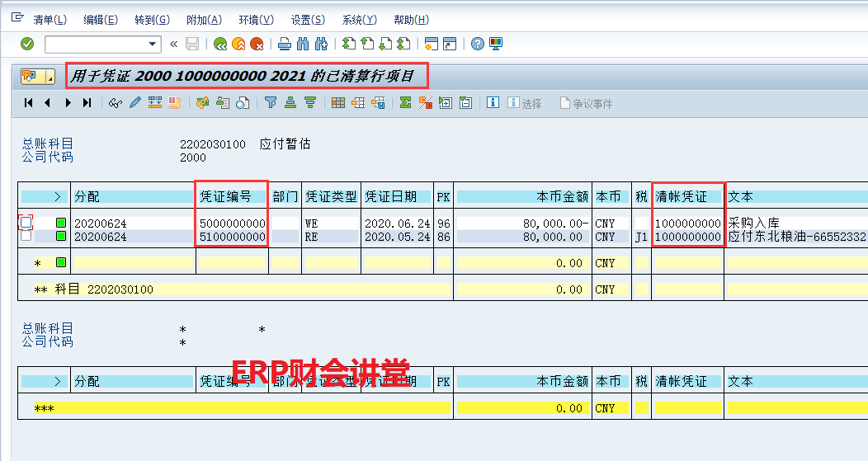Select checkbox for document 5000000000 row
Image resolution: width=868 pixels, height=461 pixels.
click(26, 223)
